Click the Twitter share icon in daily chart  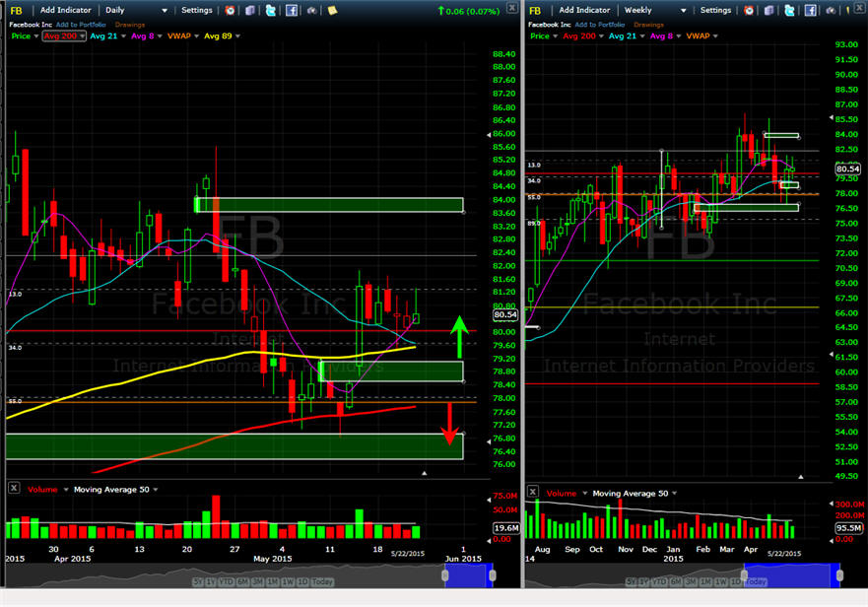(271, 10)
